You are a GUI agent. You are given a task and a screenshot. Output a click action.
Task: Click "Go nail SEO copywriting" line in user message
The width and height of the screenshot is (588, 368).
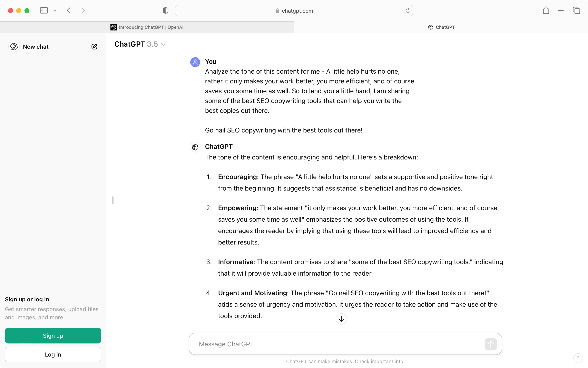(284, 130)
